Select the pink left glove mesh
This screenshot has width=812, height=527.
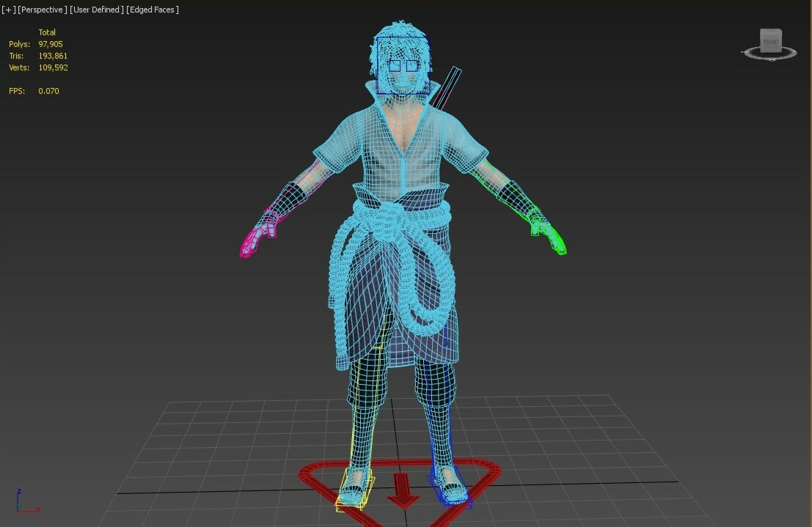253,238
